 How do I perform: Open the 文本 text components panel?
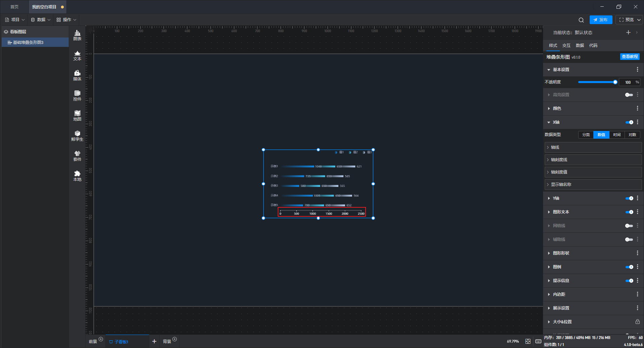77,56
